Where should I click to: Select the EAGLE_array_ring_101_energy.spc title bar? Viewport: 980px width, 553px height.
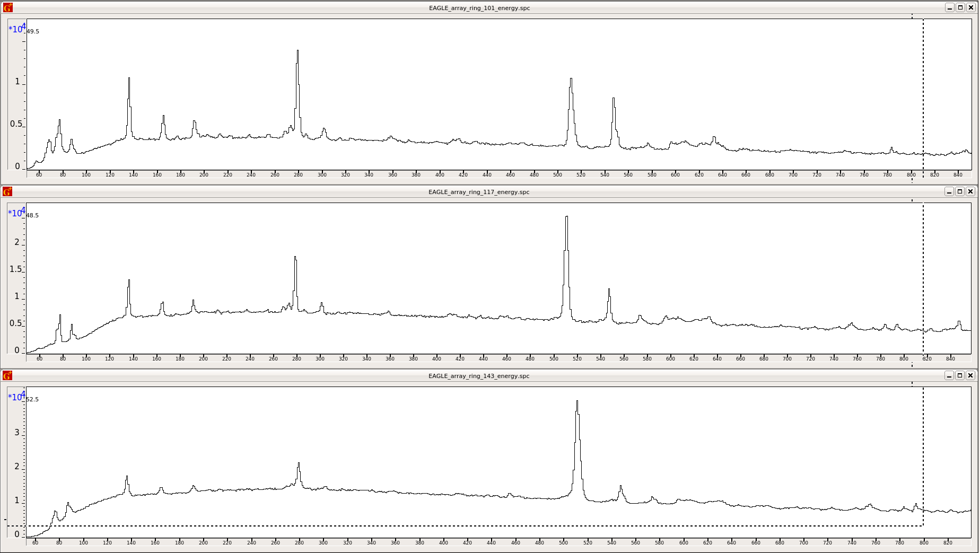479,7
